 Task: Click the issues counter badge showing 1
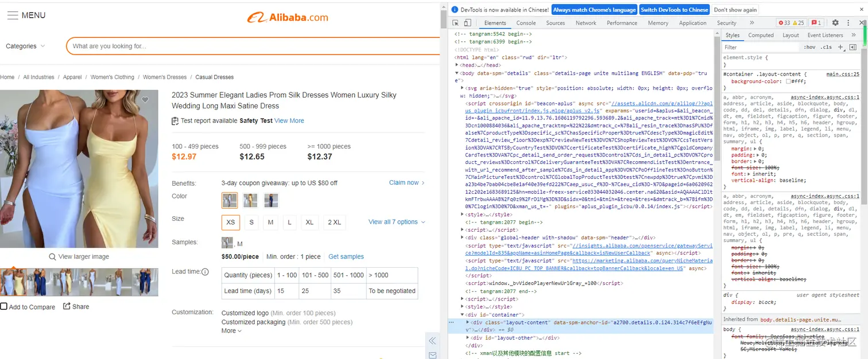coord(816,23)
